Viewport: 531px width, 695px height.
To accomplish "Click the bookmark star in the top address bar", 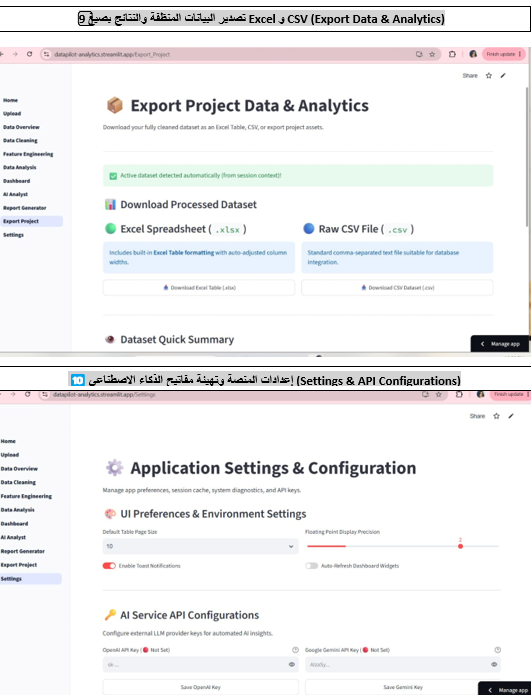I will coord(432,54).
